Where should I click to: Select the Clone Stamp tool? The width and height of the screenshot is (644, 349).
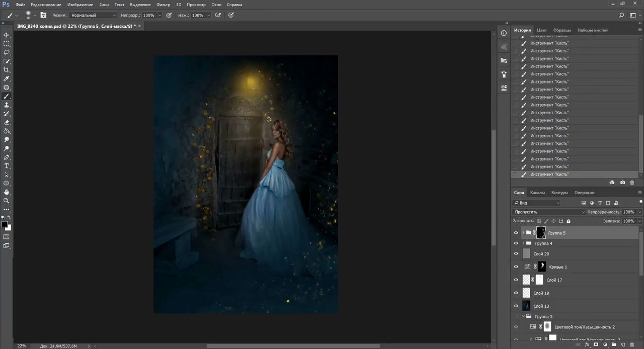(7, 105)
